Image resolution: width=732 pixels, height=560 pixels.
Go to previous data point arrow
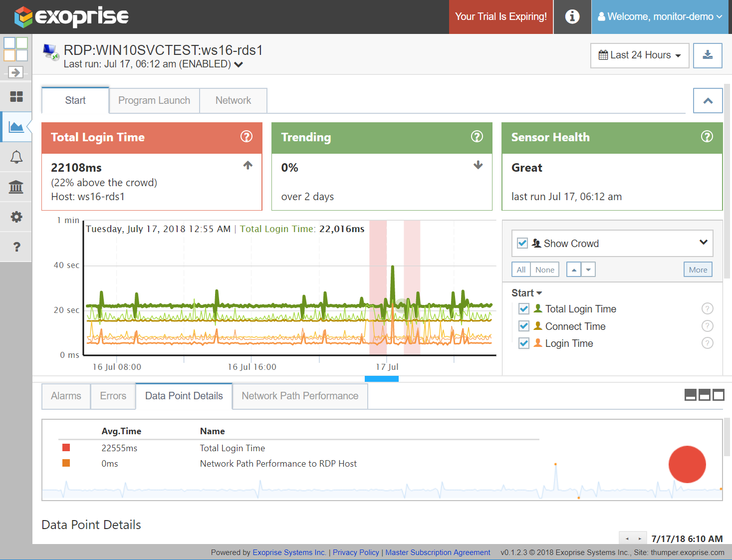[627, 539]
